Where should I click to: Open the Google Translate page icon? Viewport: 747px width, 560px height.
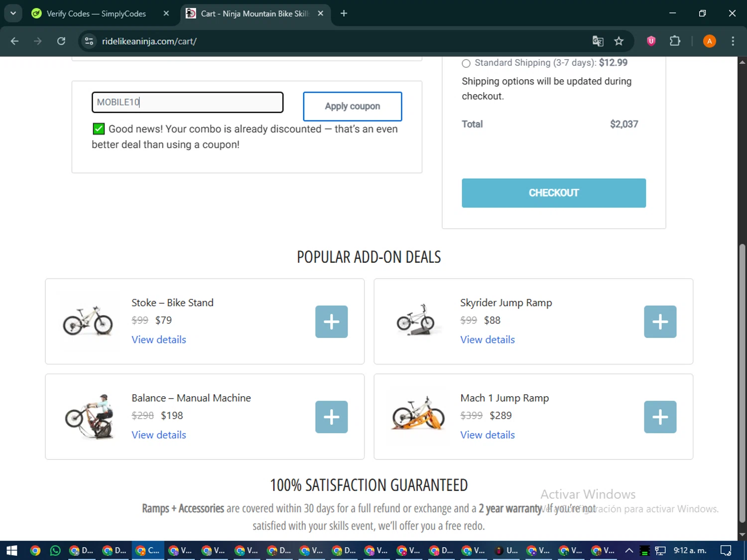point(598,41)
